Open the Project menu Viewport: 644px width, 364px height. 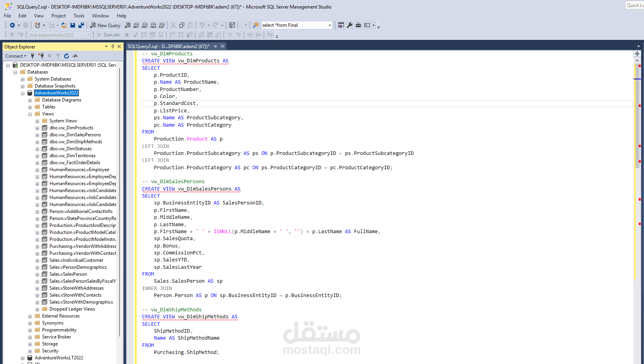(58, 16)
